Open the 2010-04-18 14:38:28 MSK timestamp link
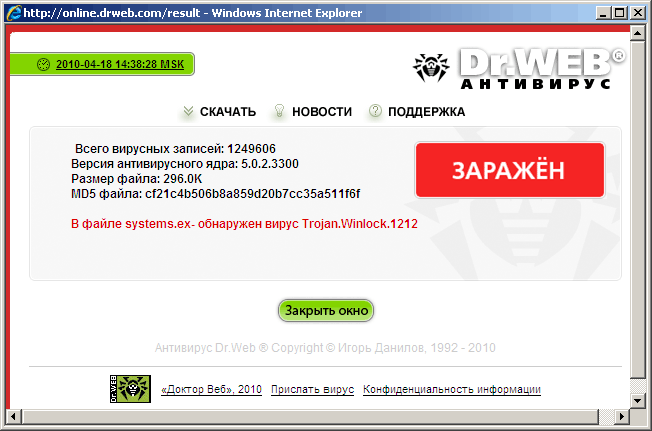Image resolution: width=652 pixels, height=431 pixels. pos(120,64)
